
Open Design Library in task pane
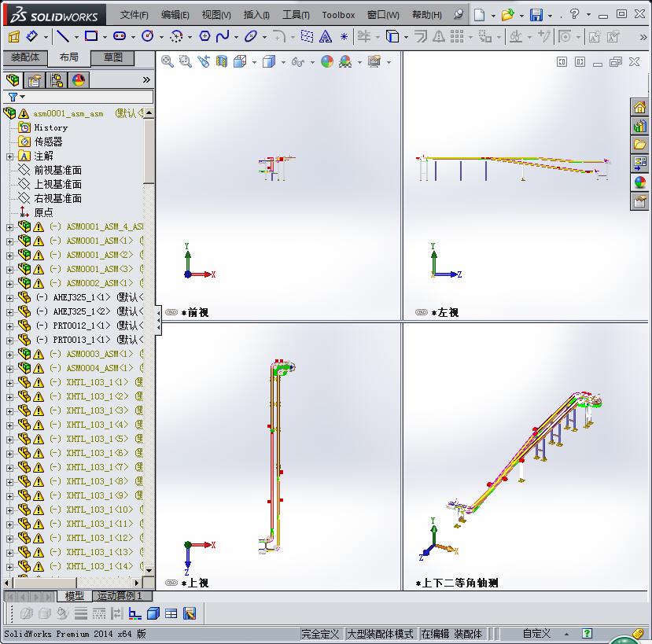tap(639, 126)
